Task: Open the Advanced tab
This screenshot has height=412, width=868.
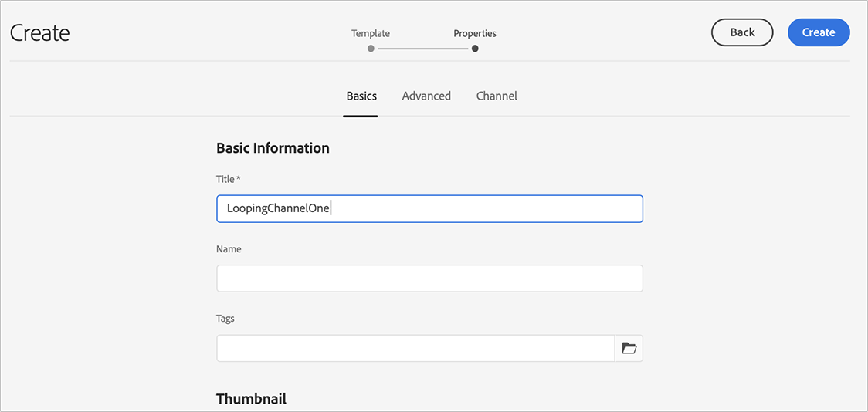Action: [x=426, y=96]
